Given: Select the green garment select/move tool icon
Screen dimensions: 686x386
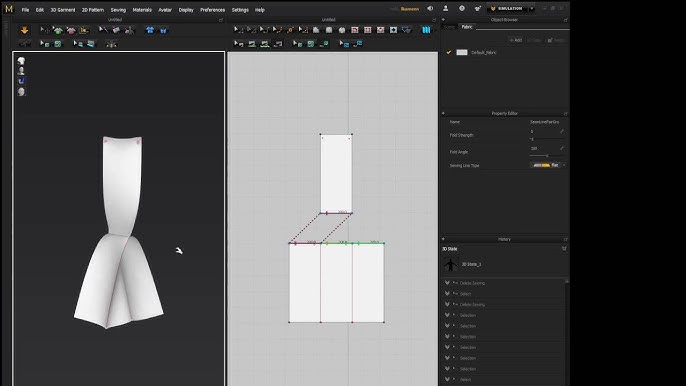Looking at the screenshot, I should click(58, 30).
